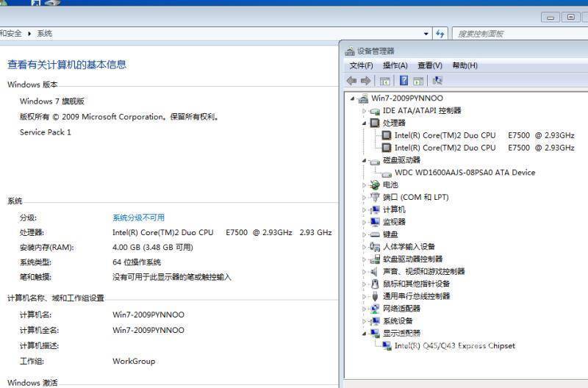
Task: Click the 人体学输入设备 tree item label
Action: tap(409, 247)
